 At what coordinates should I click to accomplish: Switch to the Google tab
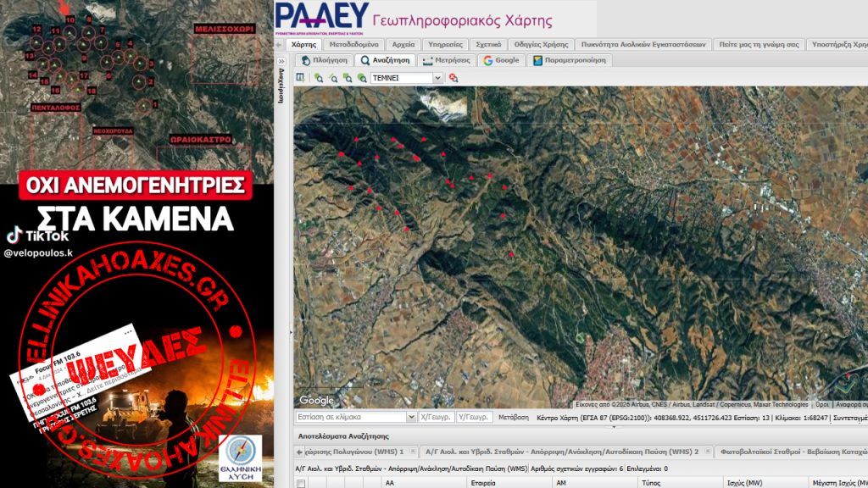(x=501, y=60)
